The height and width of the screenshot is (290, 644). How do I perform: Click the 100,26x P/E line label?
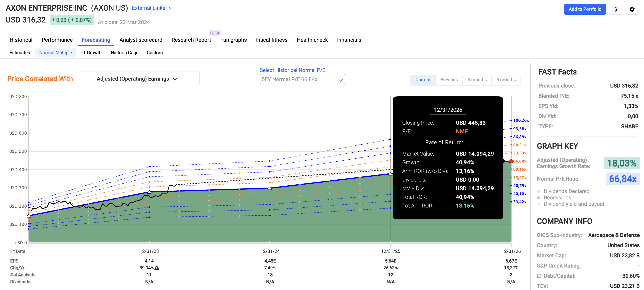521,120
